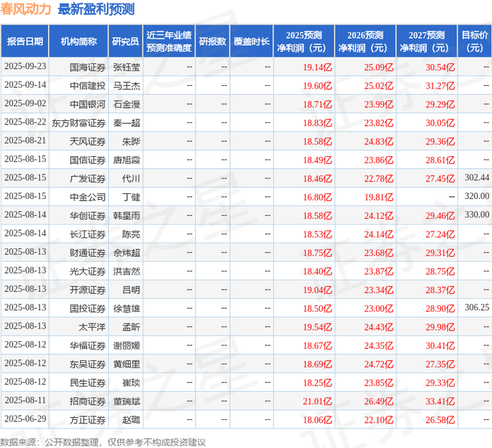Screen dimensions: 492x448
Task: Click analyst name 余炜超
Action: pyautogui.click(x=127, y=252)
